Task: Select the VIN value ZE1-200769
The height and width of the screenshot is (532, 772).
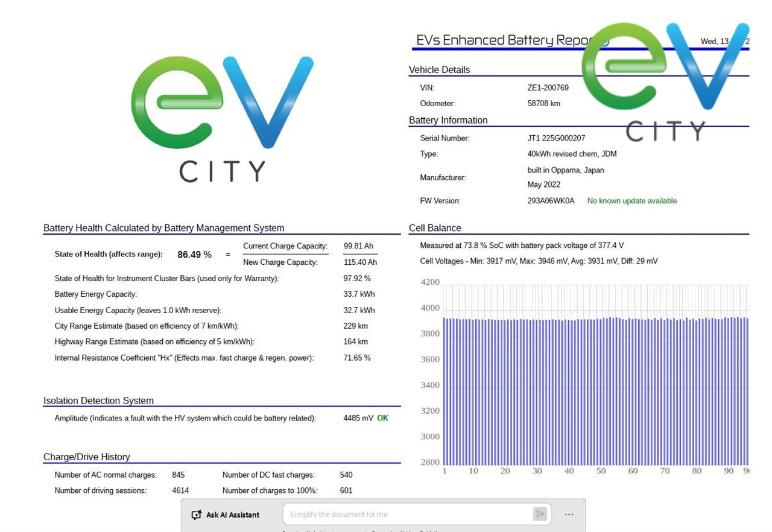Action: 548,87
